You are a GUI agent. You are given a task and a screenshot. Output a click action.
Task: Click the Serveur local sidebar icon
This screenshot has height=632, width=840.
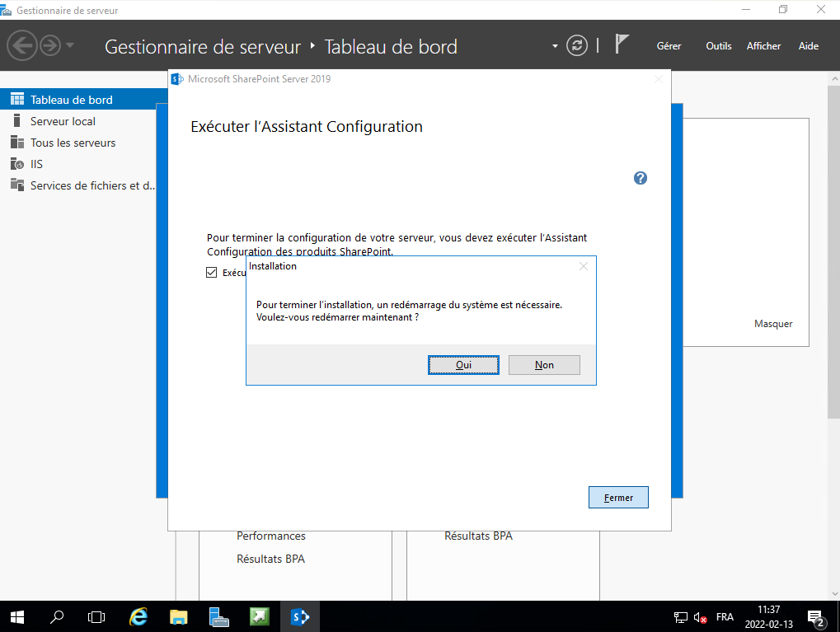(17, 120)
